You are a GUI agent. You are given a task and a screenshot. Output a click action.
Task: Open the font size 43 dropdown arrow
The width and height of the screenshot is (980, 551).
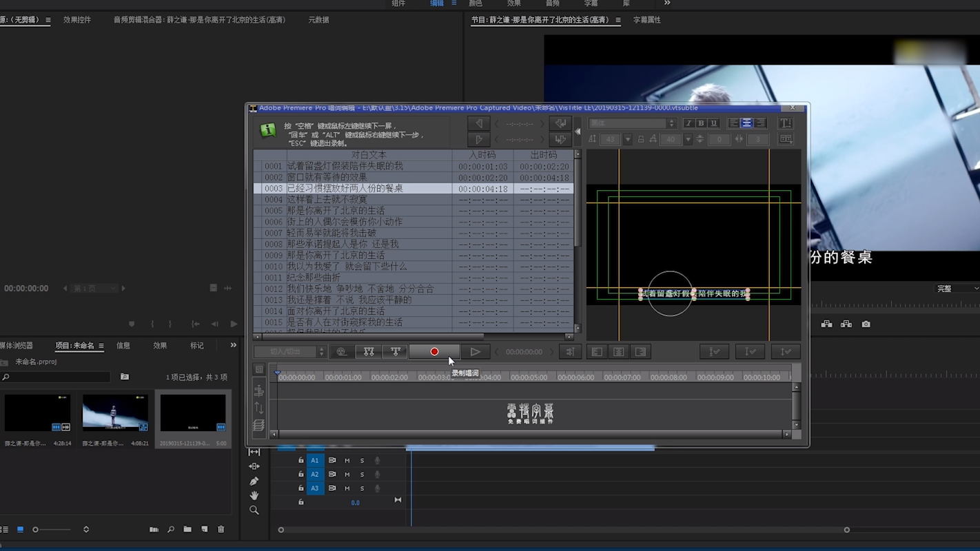click(627, 139)
